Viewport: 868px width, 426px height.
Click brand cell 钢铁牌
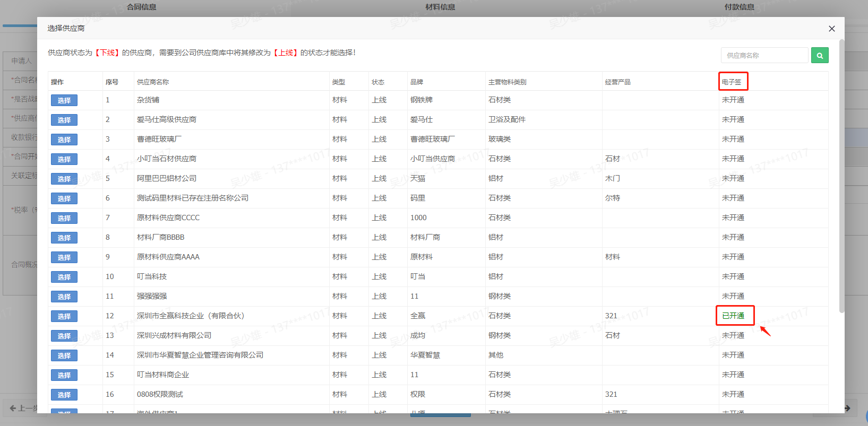coord(422,100)
